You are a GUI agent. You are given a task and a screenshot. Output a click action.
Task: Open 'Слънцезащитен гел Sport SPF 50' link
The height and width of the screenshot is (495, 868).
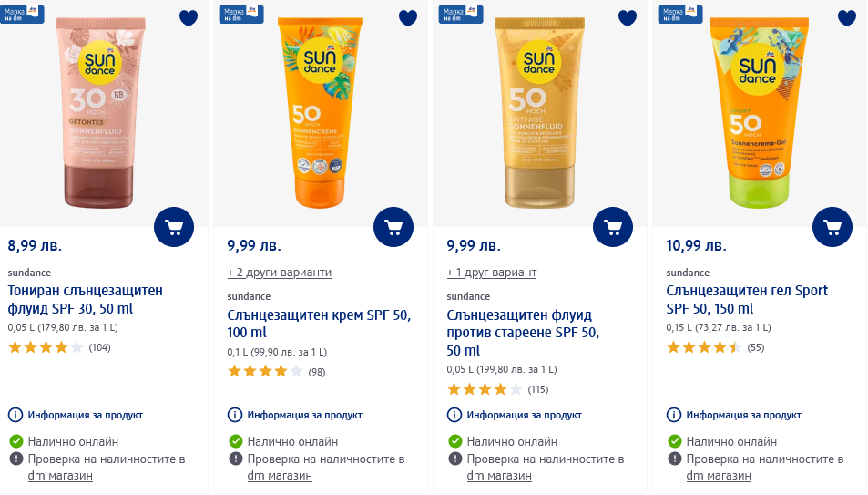(747, 299)
